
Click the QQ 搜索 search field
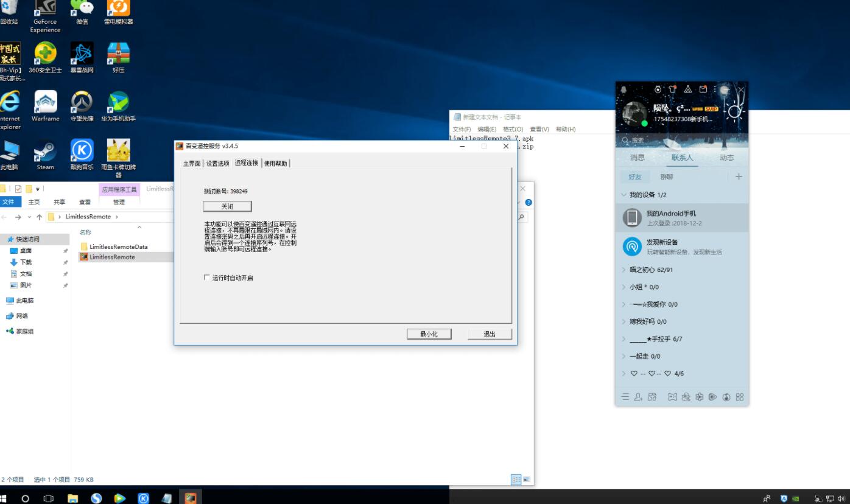(682, 141)
